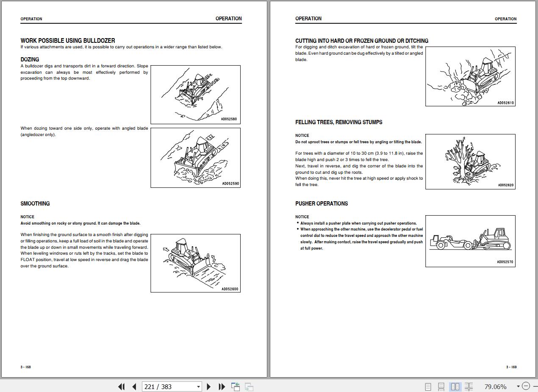The height and width of the screenshot is (392, 538).
Task: Zoom out with the minus button
Action: pos(526,386)
